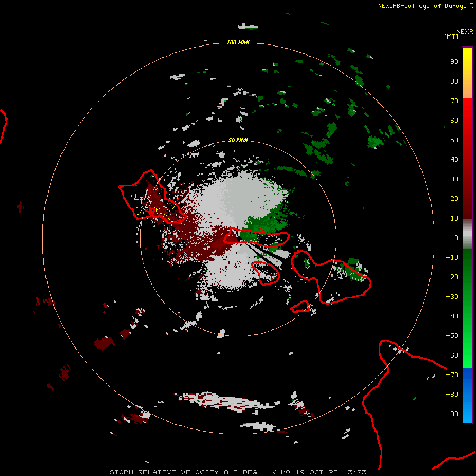Click the 90 value on velocity scale
The height and width of the screenshot is (476, 476).
pyautogui.click(x=454, y=62)
